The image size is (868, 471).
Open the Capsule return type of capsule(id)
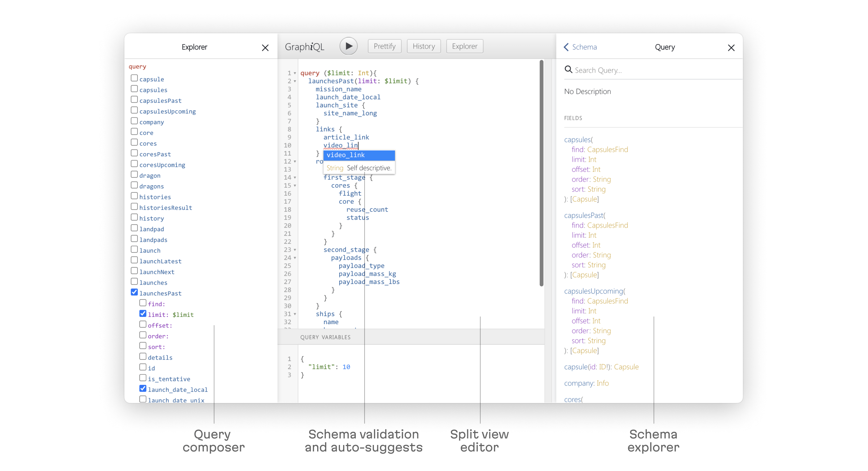(x=626, y=367)
